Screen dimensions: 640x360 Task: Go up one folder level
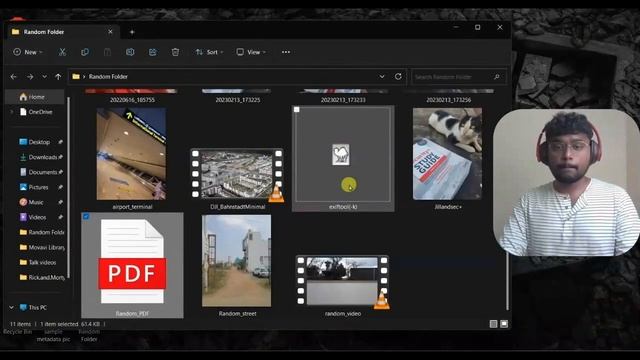click(58, 76)
